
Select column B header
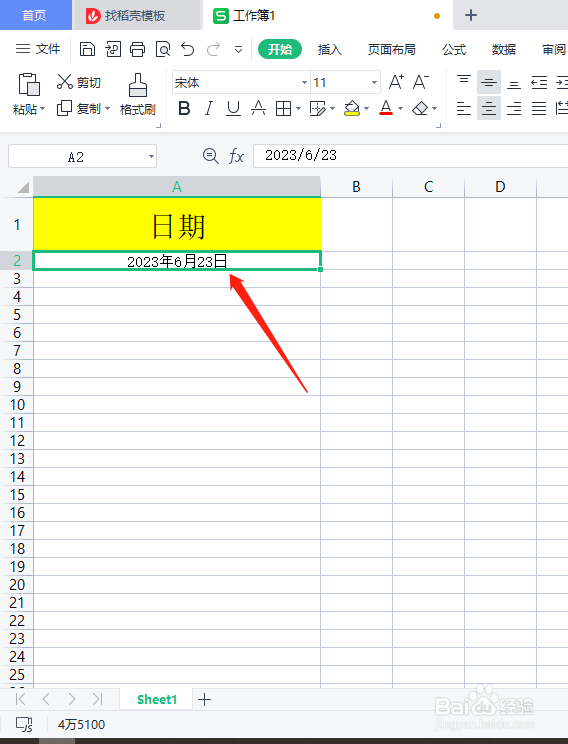click(356, 186)
